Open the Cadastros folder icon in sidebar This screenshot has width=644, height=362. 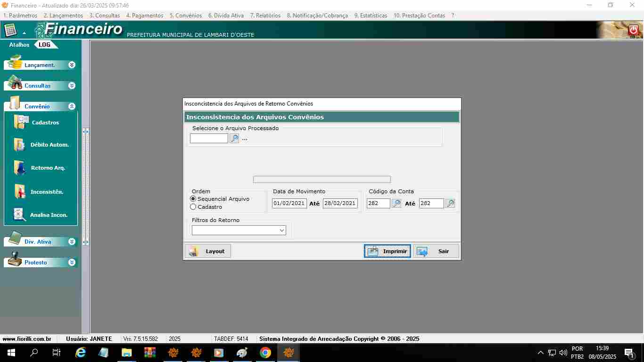(21, 122)
